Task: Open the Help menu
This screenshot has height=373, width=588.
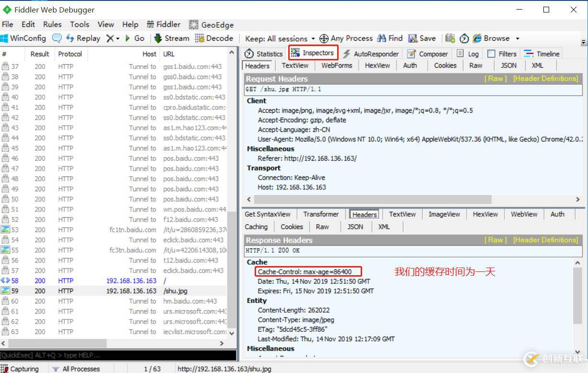Action: pyautogui.click(x=130, y=24)
